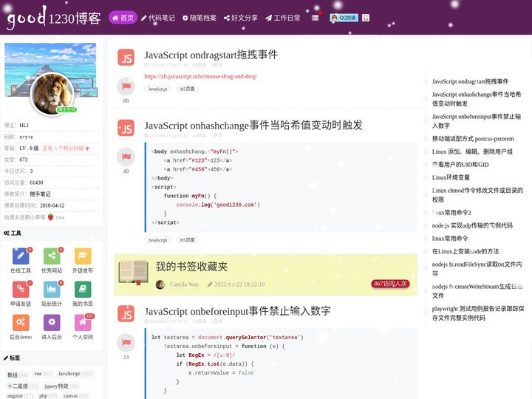The width and height of the screenshot is (532, 399).
Task: Open post title JavaScript onbeforeinput事件禁止输入数字
Action: [x=237, y=311]
